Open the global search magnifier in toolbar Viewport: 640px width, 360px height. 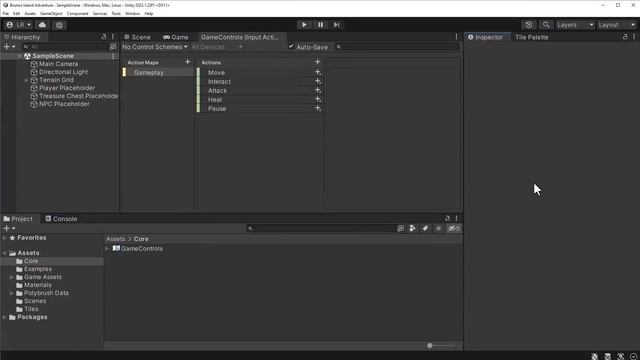(546, 25)
